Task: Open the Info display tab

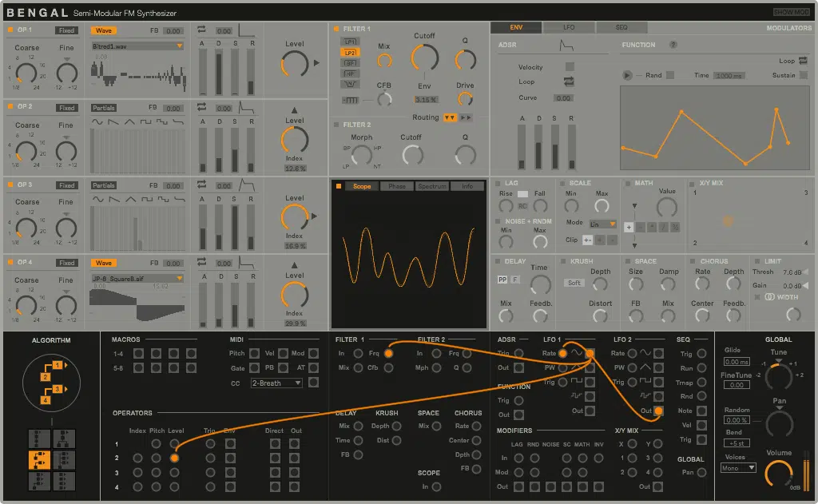Action: pyautogui.click(x=467, y=186)
